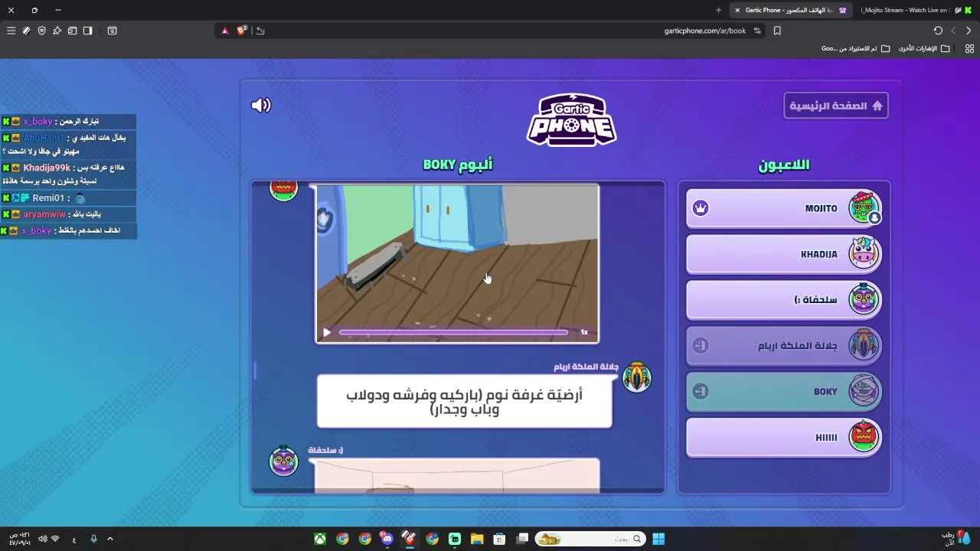Click the share icon in address bar
Screen dimensions: 980x551
[260, 31]
